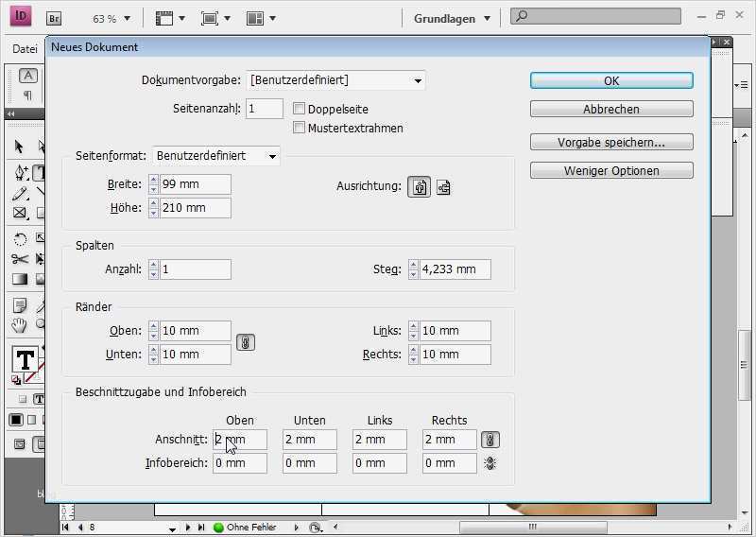Select the Selection arrow tool

click(19, 147)
